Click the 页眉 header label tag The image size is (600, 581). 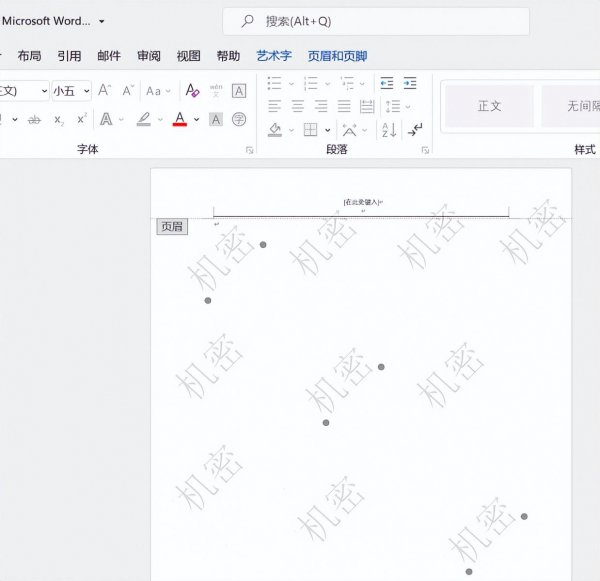172,227
